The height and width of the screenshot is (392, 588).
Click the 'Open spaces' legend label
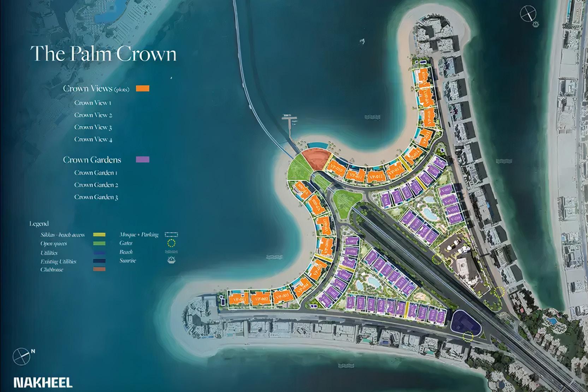[53, 244]
